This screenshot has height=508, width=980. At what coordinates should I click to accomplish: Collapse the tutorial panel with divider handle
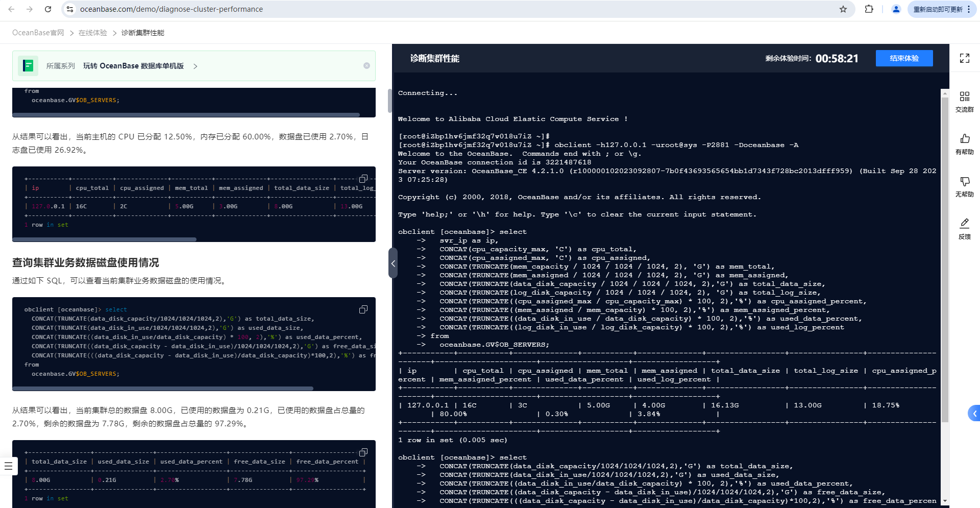pos(393,263)
